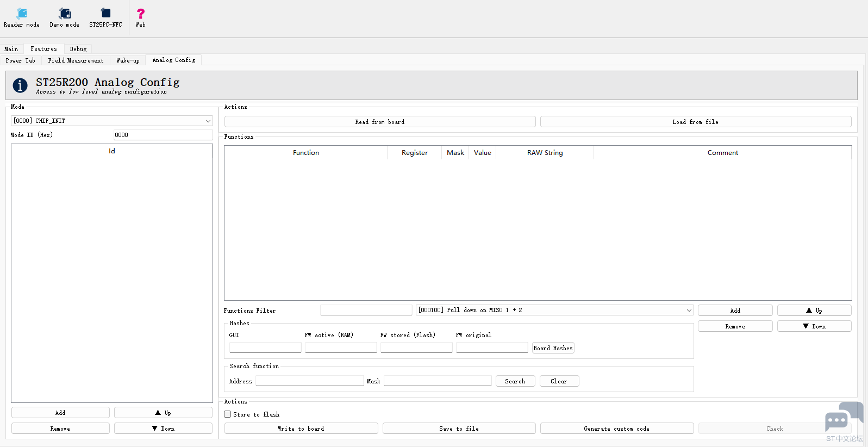Screen dimensions: 868x447
Task: Click the Mask column header
Action: tap(455, 153)
